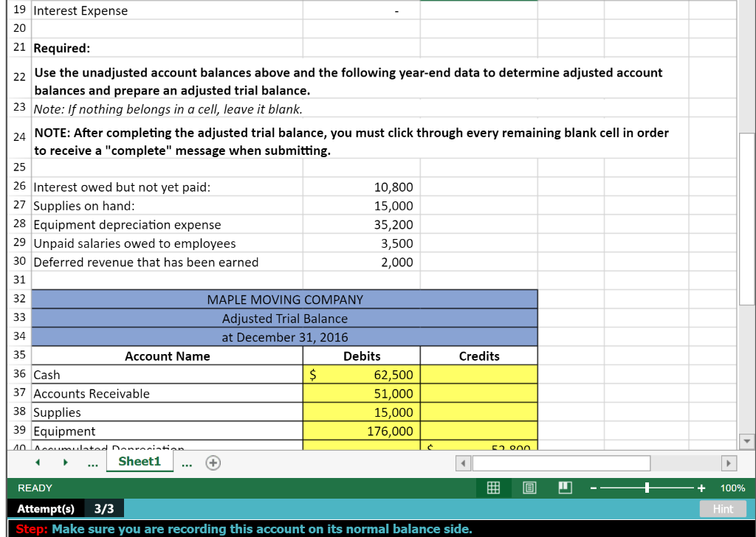The height and width of the screenshot is (537, 756).
Task: Click 'Adjusted Trial Balance' header cell
Action: click(x=284, y=319)
